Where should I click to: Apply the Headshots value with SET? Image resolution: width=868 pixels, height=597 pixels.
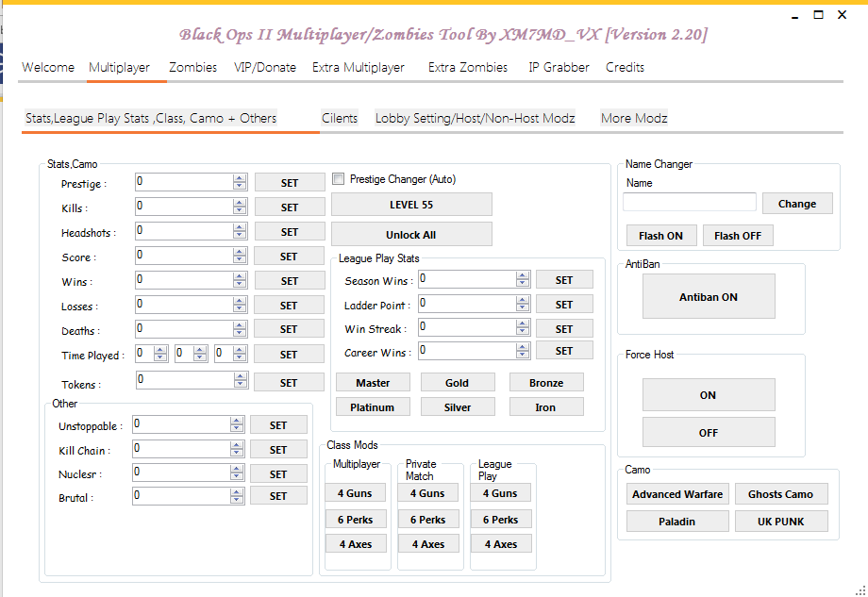290,232
